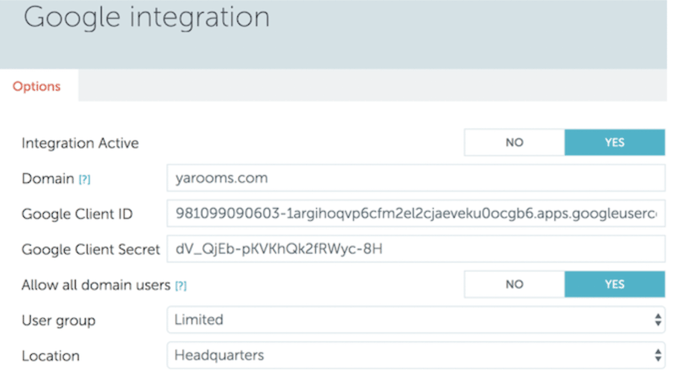The image size is (674, 377).
Task: Click the Google integration page heading
Action: 147,18
